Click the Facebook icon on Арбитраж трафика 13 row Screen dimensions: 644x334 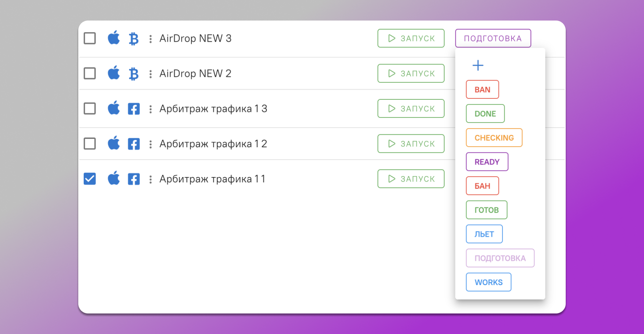[x=133, y=109]
